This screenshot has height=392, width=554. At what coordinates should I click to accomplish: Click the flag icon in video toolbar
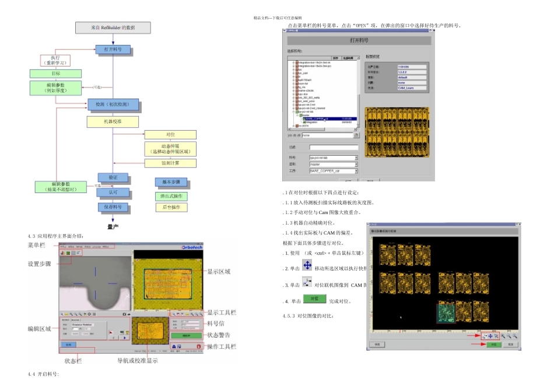[x=85, y=314]
